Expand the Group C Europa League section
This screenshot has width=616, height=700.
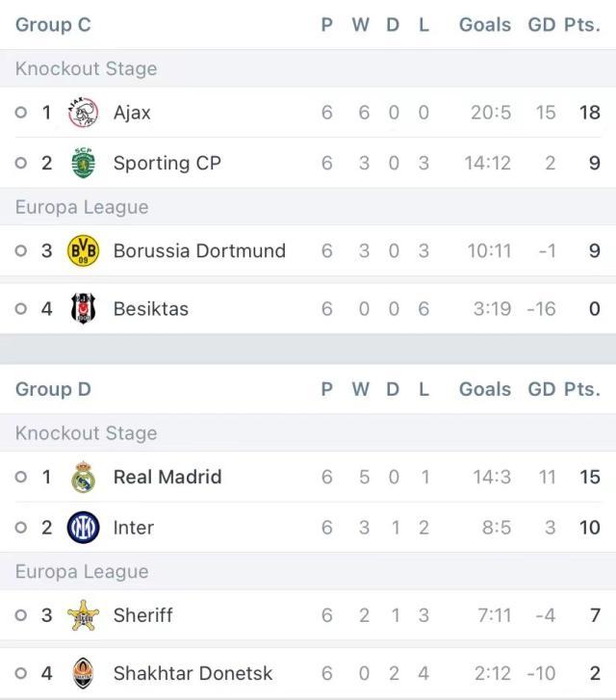[x=308, y=207]
